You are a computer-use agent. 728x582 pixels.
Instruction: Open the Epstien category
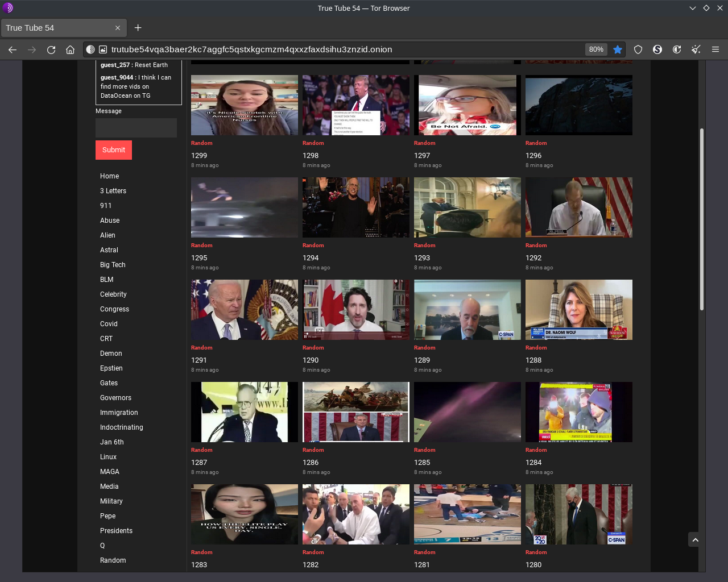tap(111, 368)
